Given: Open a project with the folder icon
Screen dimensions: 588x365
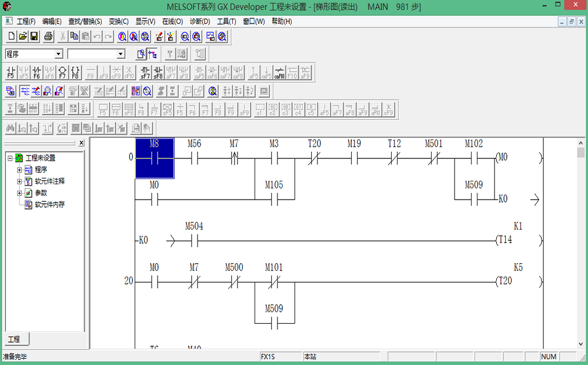Looking at the screenshot, I should (23, 36).
